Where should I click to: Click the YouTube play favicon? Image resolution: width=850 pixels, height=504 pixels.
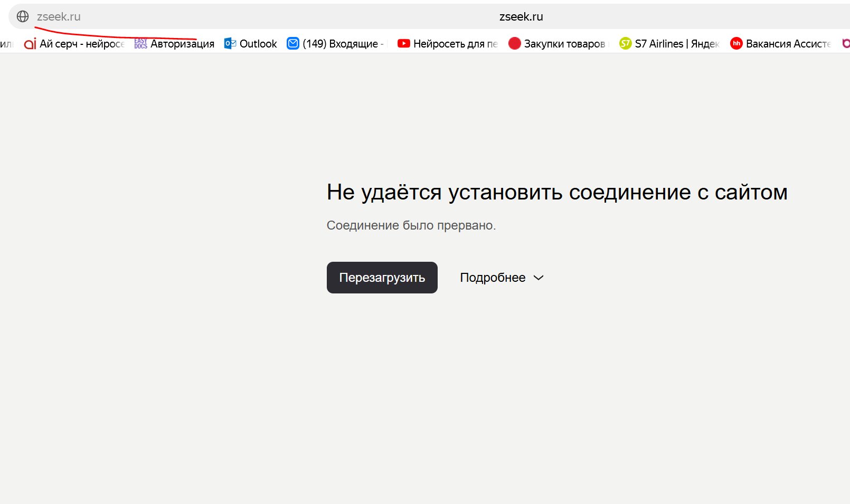pyautogui.click(x=404, y=44)
